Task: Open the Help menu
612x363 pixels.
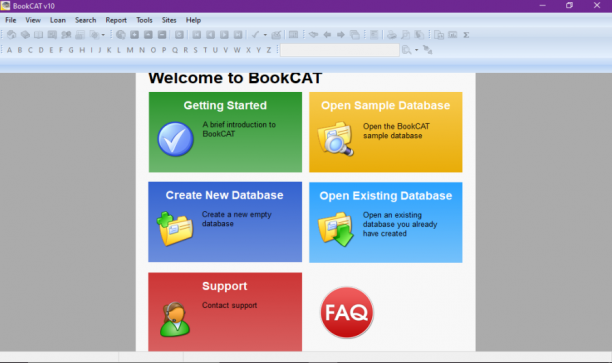Action: pos(193,20)
